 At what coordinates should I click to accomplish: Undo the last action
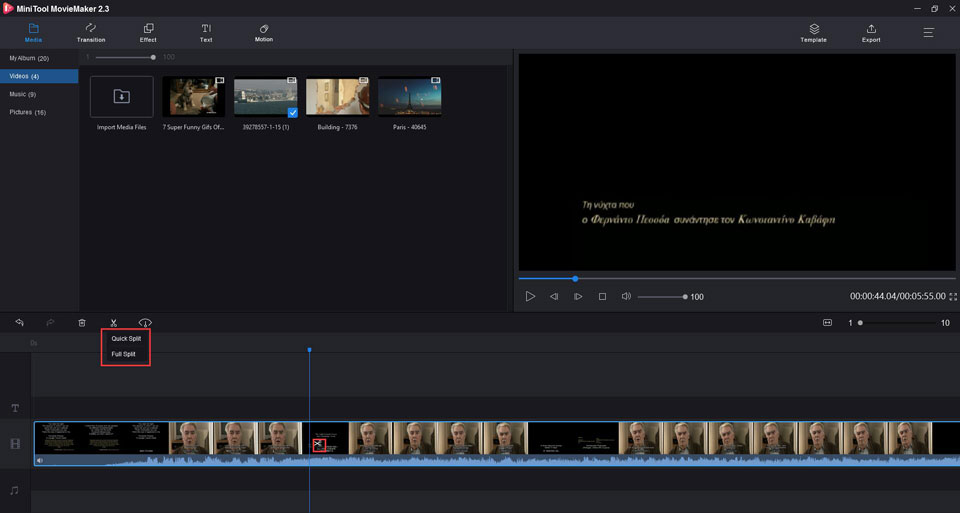tap(20, 323)
